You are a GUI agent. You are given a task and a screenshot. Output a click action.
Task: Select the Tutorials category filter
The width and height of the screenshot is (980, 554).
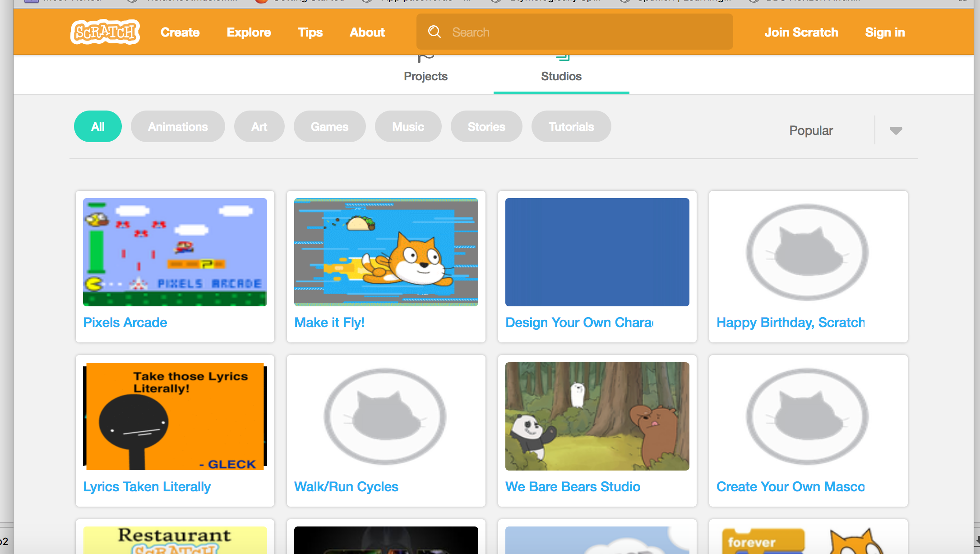(571, 126)
